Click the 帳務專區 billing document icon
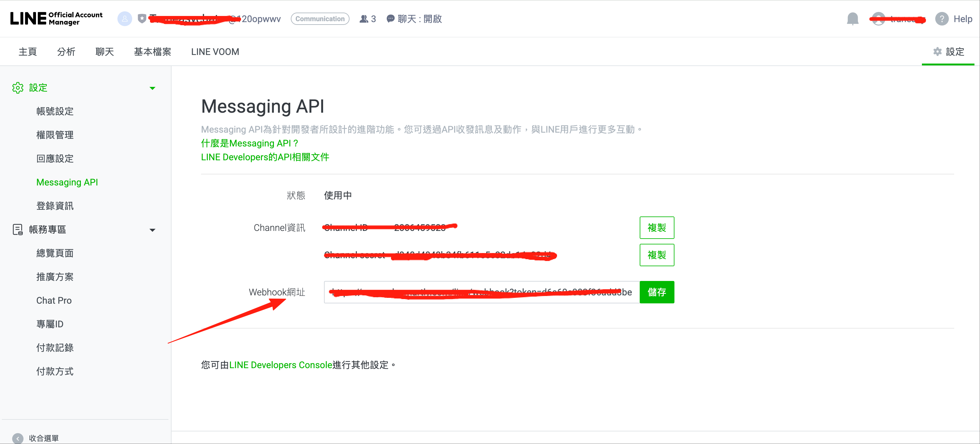Viewport: 980px width, 444px height. pyautogui.click(x=18, y=230)
